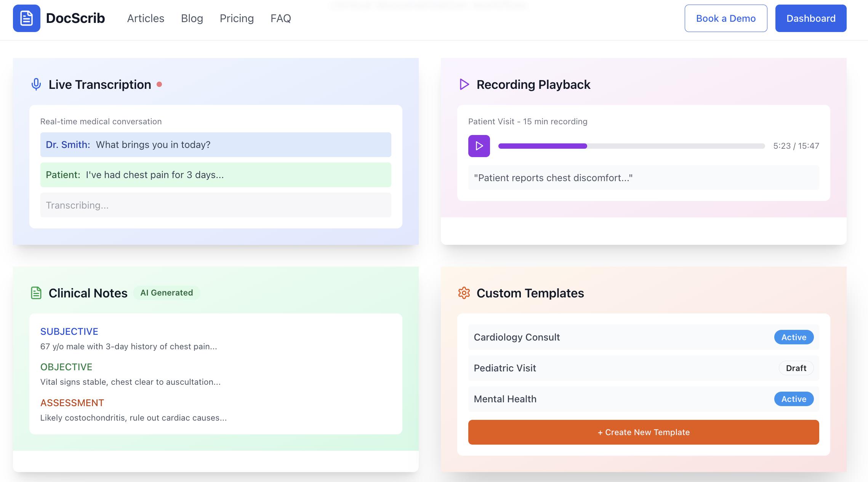Toggle the Pediatric Visit Draft badge
The width and height of the screenshot is (868, 482).
tap(796, 368)
